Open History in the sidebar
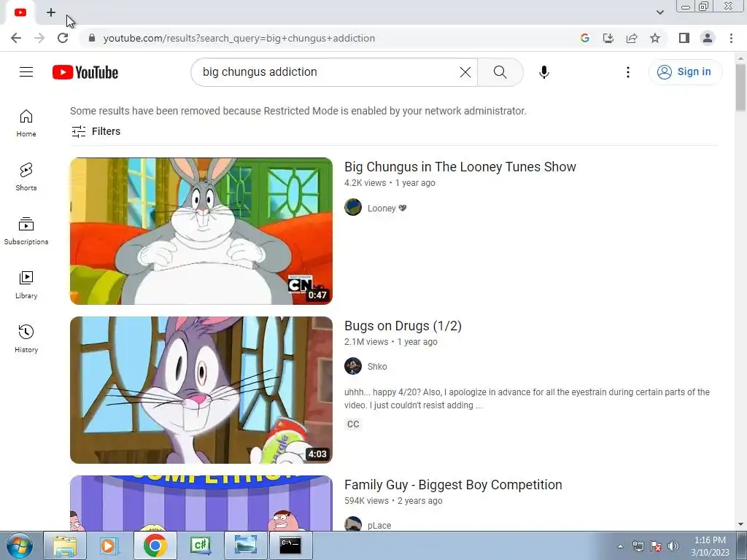The width and height of the screenshot is (747, 560). pos(26,338)
